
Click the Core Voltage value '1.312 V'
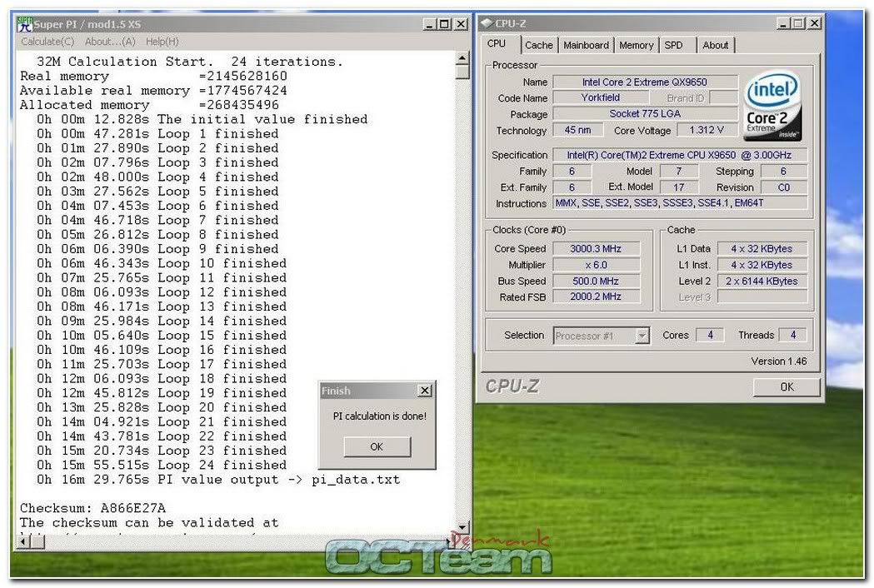(x=707, y=130)
